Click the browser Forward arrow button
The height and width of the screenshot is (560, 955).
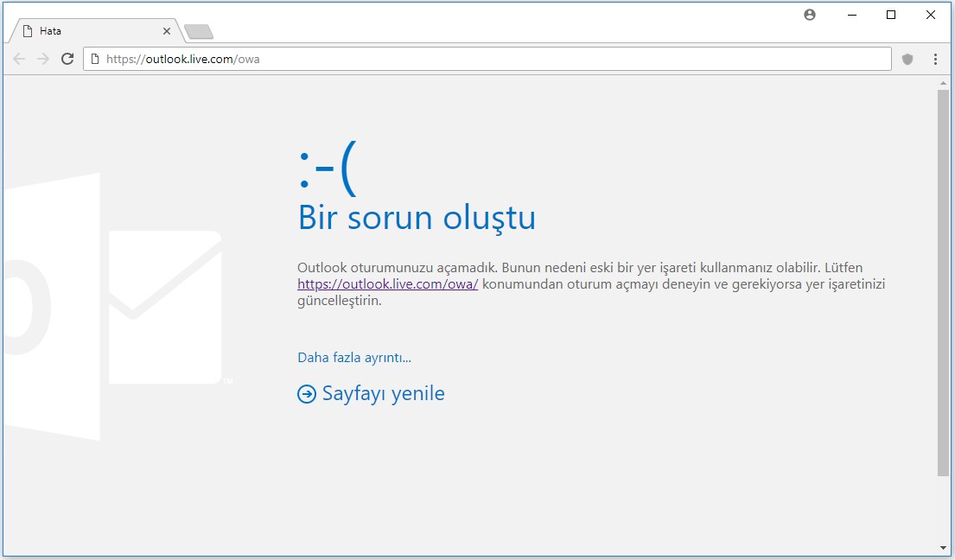(x=42, y=59)
